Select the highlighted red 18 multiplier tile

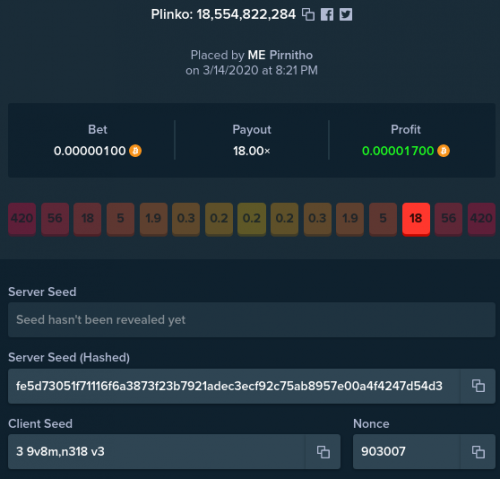tap(416, 219)
